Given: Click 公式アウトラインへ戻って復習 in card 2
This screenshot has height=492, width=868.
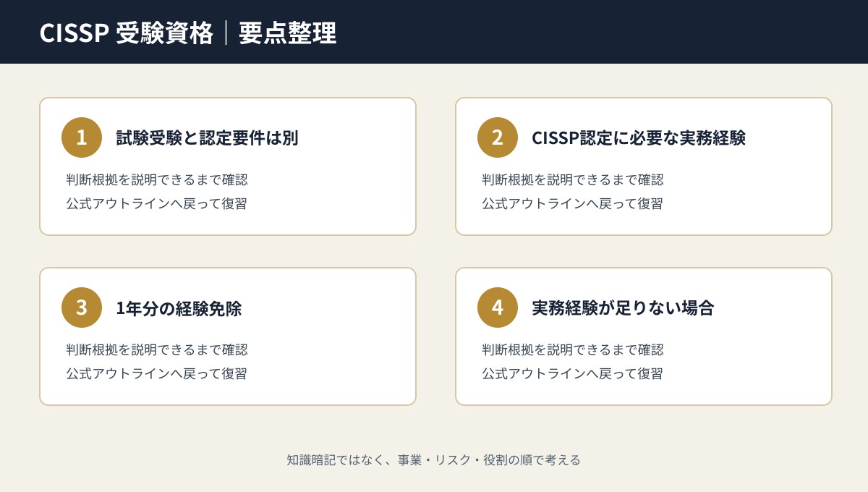Looking at the screenshot, I should [x=572, y=204].
